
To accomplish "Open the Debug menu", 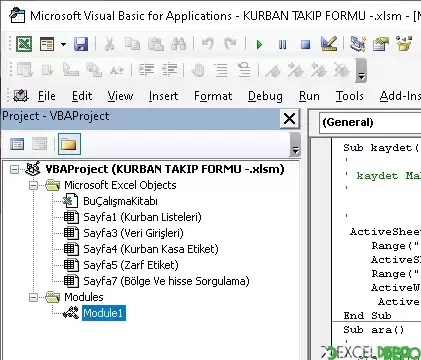I will [x=265, y=96].
